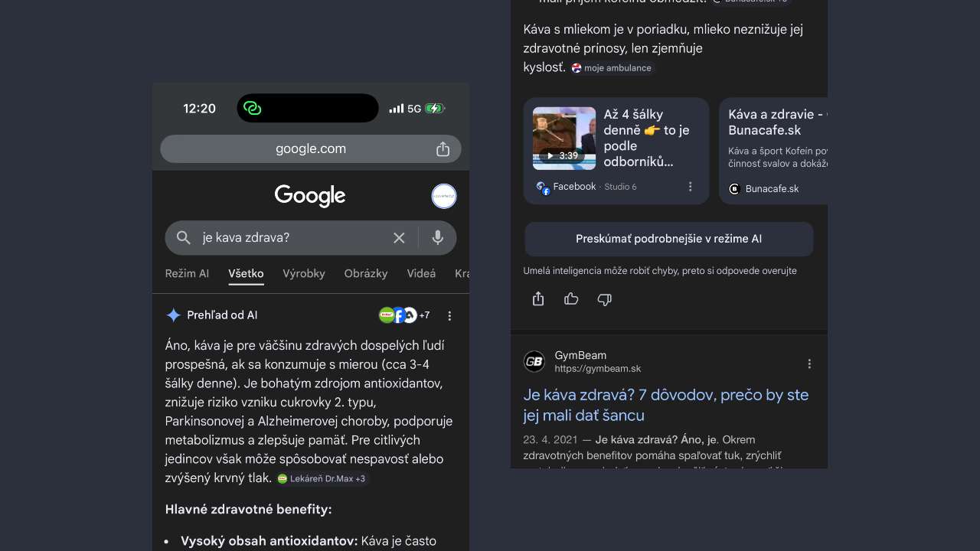Open the Výrobky tab
The height and width of the screenshot is (551, 980).
tap(304, 273)
